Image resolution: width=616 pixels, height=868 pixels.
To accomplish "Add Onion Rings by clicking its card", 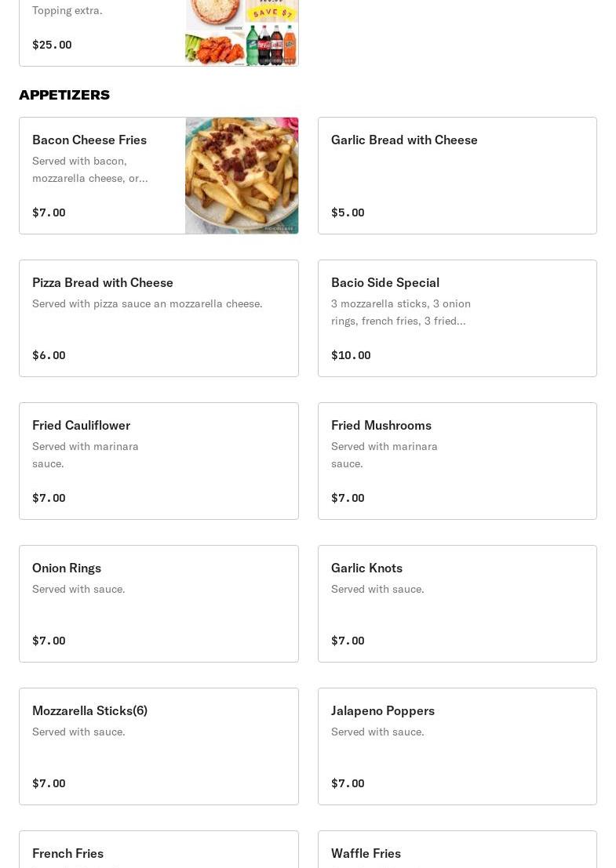I will click(159, 604).
